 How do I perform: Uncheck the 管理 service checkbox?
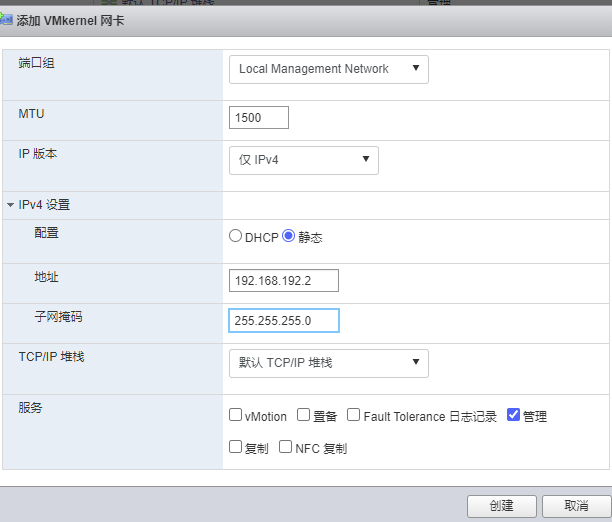click(514, 415)
